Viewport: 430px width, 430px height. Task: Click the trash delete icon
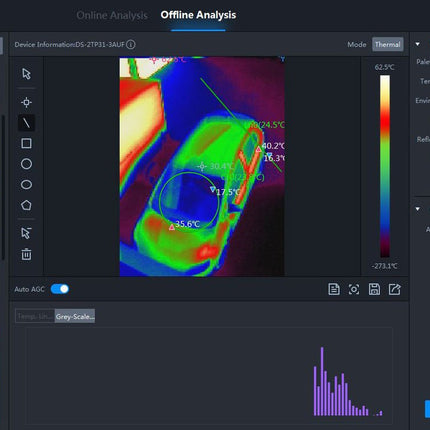pos(26,254)
